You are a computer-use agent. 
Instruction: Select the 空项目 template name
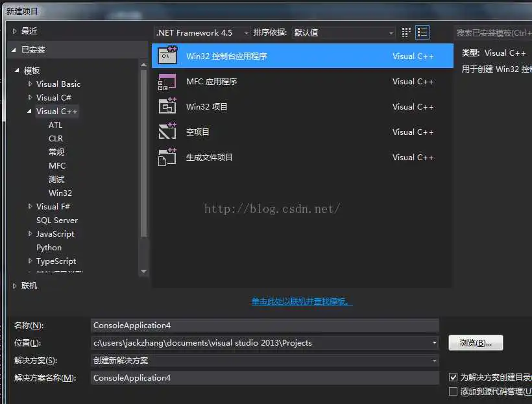tap(197, 132)
